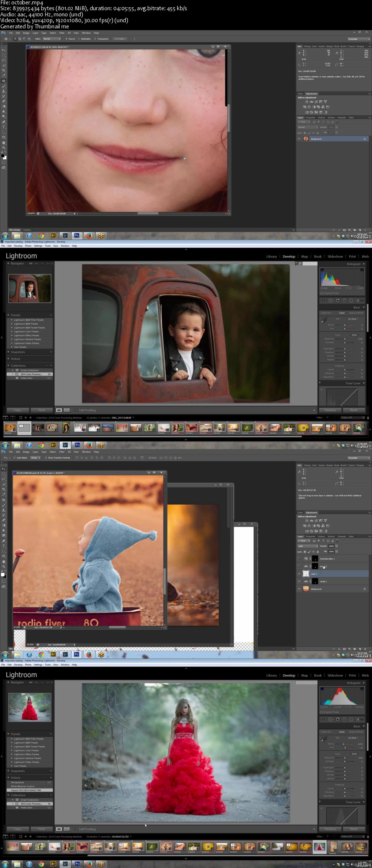Select Move tool in freckled-face Photoshop frame

pyautogui.click(x=4, y=50)
